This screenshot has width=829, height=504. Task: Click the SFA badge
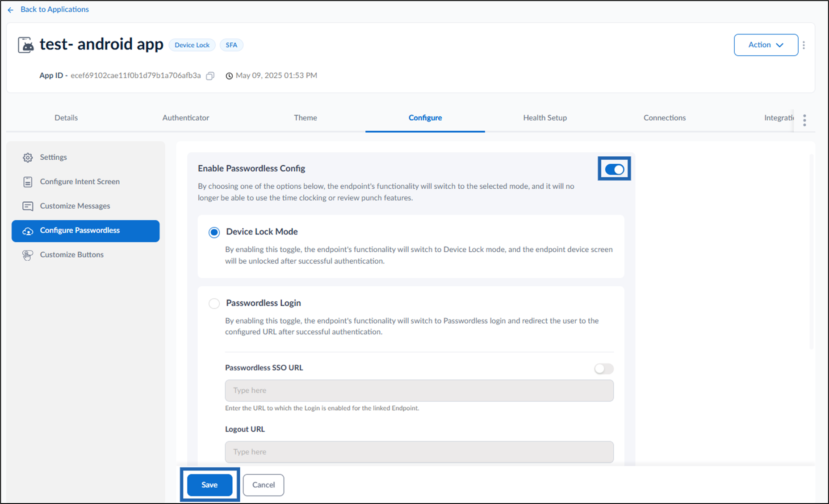tap(231, 45)
